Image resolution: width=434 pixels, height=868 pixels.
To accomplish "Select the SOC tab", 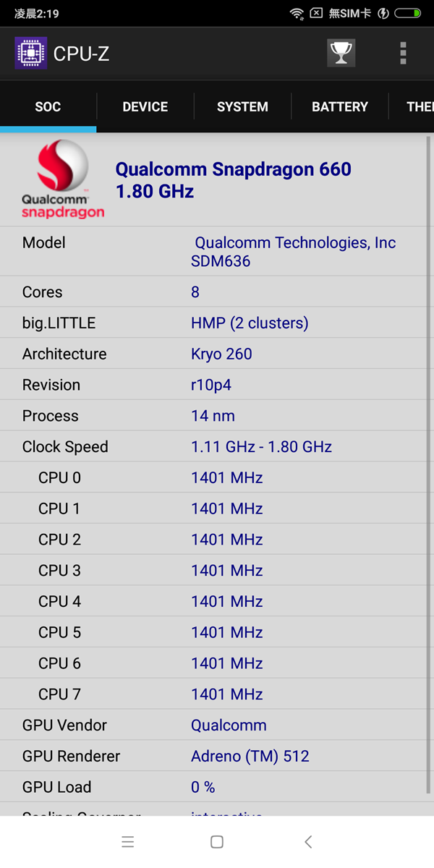I will 48,106.
